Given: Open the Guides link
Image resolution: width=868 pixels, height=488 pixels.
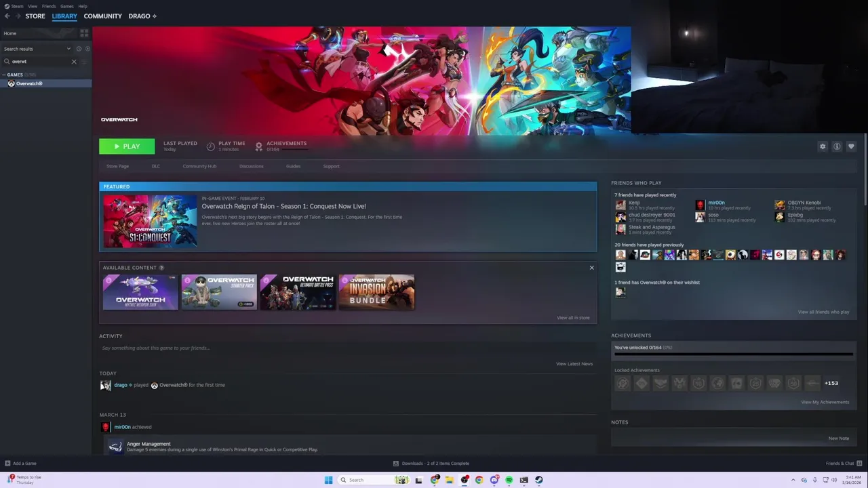Looking at the screenshot, I should pyautogui.click(x=293, y=166).
